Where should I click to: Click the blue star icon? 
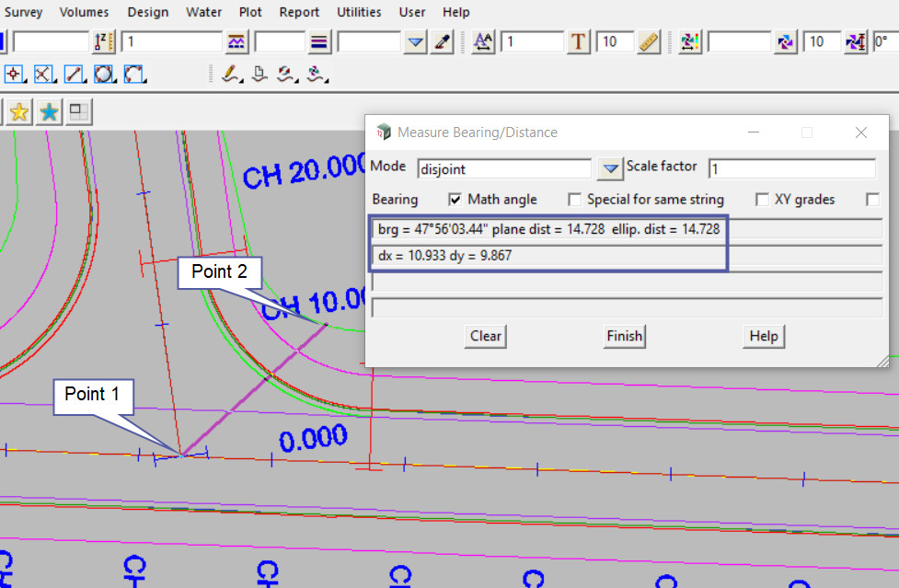(x=49, y=112)
